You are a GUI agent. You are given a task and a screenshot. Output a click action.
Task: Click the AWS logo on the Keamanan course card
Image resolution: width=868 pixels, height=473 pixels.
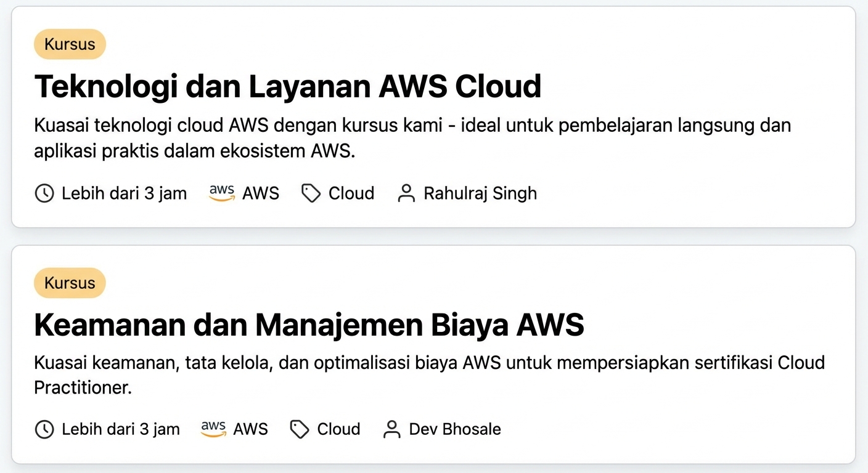pyautogui.click(x=213, y=429)
